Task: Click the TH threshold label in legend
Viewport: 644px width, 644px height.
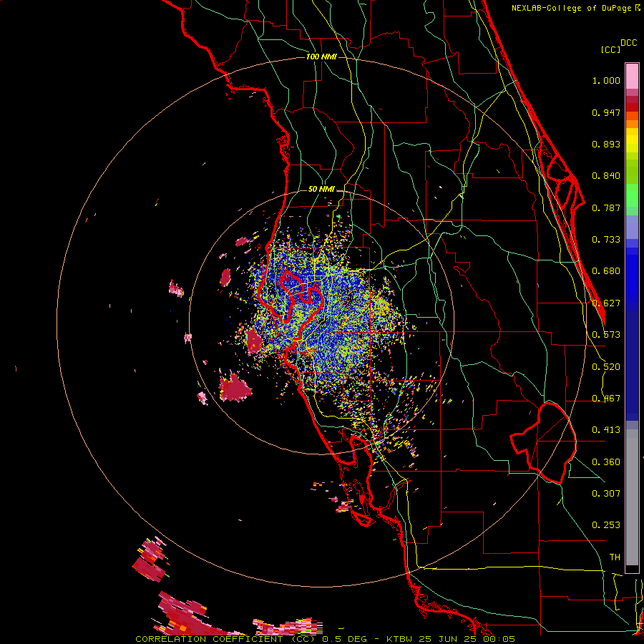Action: 615,557
